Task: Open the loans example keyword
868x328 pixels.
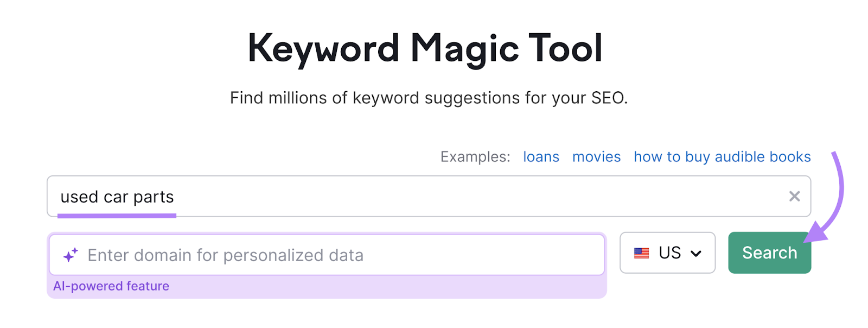Action: point(541,157)
